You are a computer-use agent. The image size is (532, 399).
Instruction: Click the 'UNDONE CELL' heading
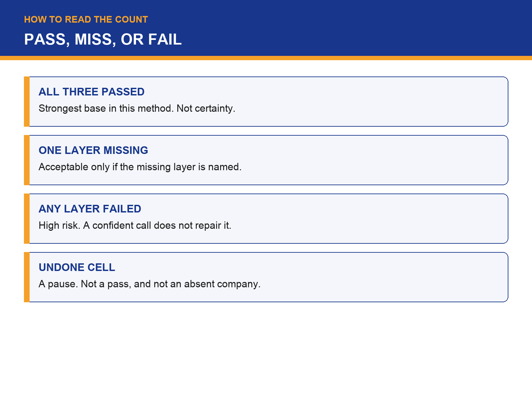coord(77,267)
